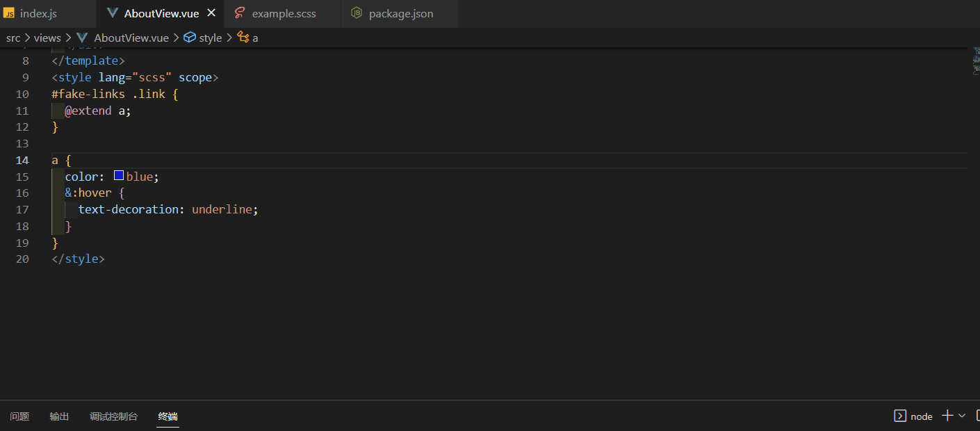This screenshot has height=431, width=980.
Task: Open the terminal profile dropdown chevron
Action: [962, 415]
